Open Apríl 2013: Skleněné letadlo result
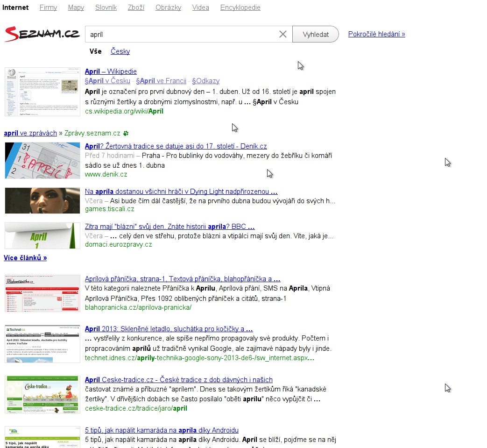Screen dimensions: 487x448 point(169,329)
